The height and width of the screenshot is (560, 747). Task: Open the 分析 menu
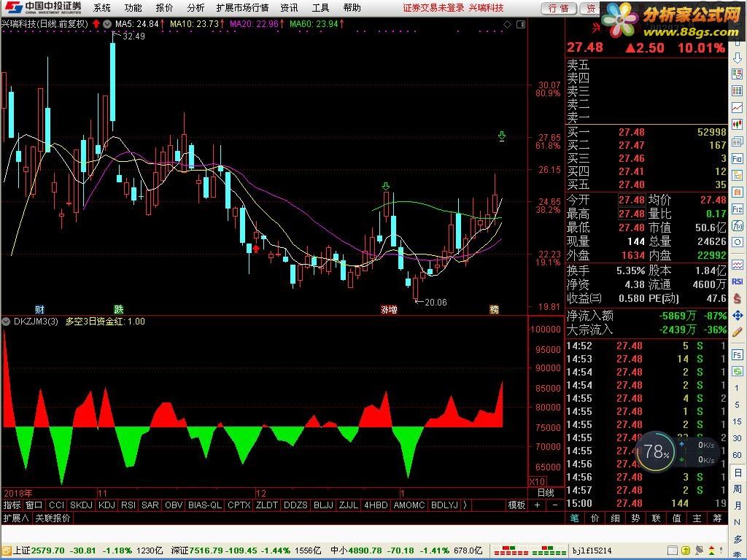click(x=196, y=8)
